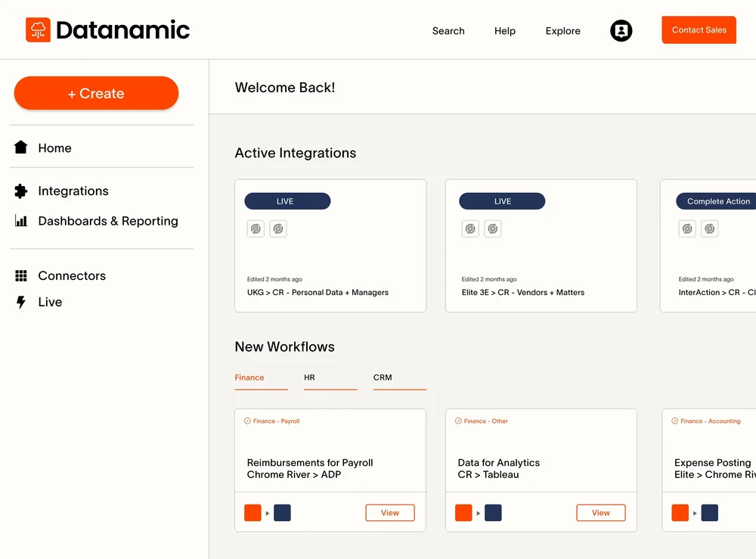Select the Integrations puzzle icon
This screenshot has width=756, height=559.
pos(21,191)
